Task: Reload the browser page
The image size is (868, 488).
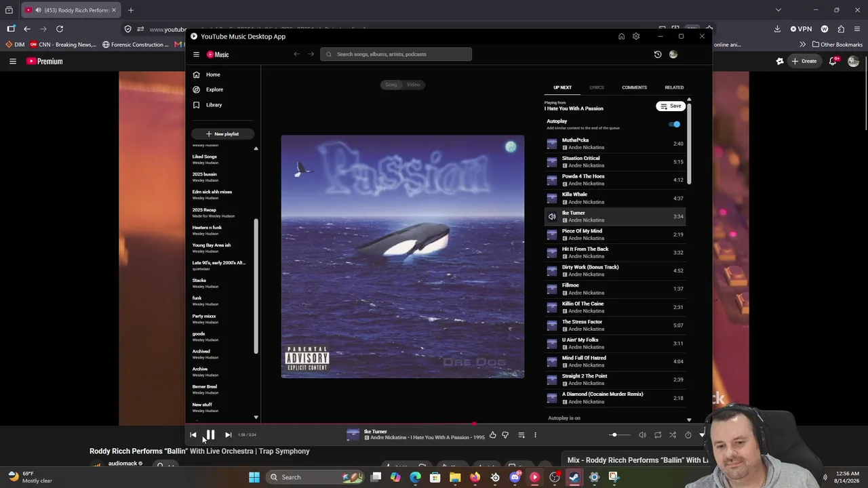Action: (x=60, y=28)
